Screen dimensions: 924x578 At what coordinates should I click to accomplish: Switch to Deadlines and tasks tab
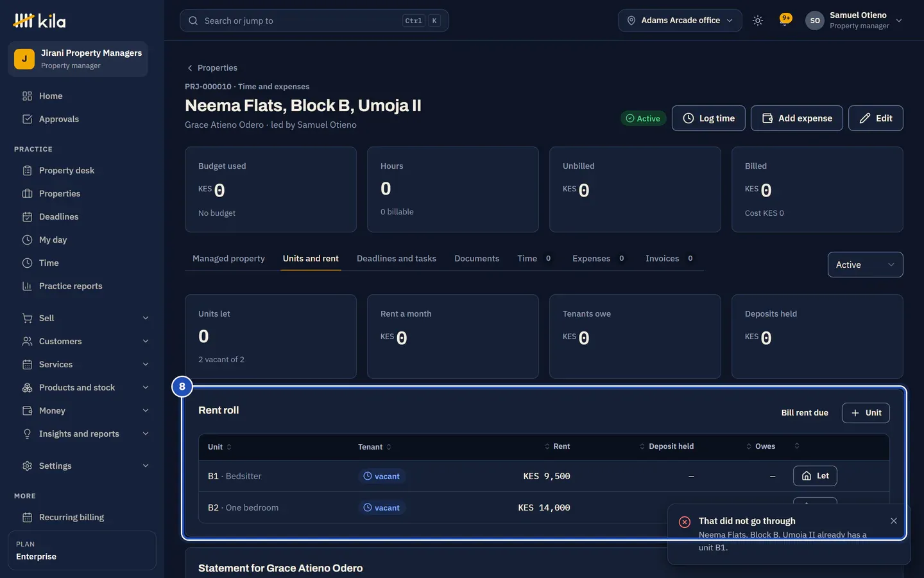point(397,258)
